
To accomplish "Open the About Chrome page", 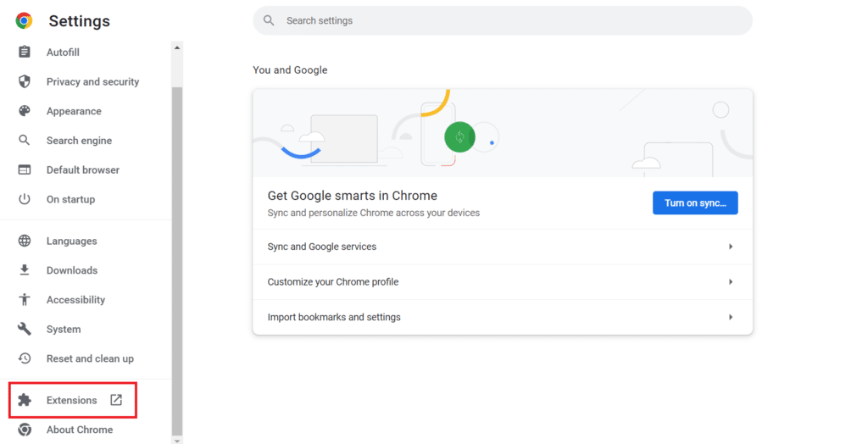I will pos(79,430).
